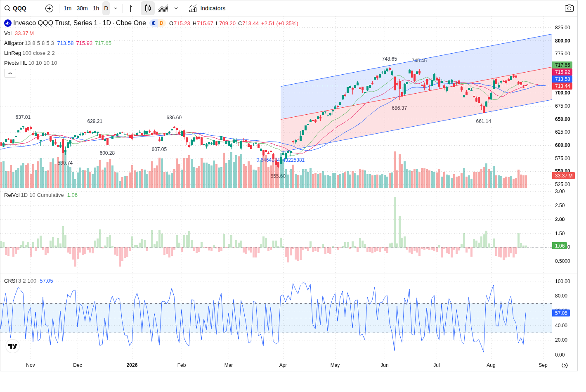
Task: Click the Invesco QQQ Trust symbol logo
Action: tap(8, 23)
